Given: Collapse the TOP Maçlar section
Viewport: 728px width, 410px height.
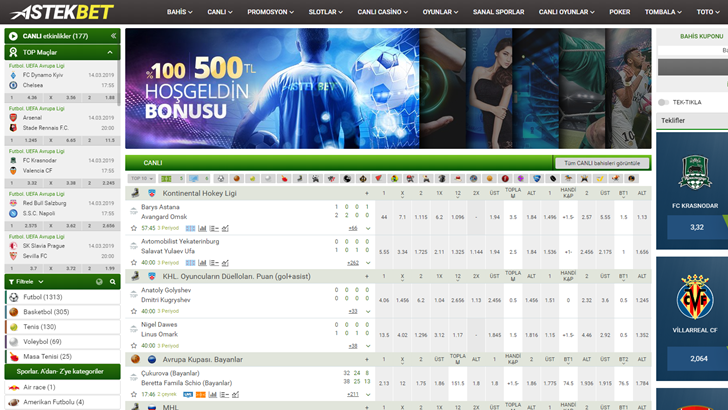Looking at the screenshot, I should click(x=110, y=52).
